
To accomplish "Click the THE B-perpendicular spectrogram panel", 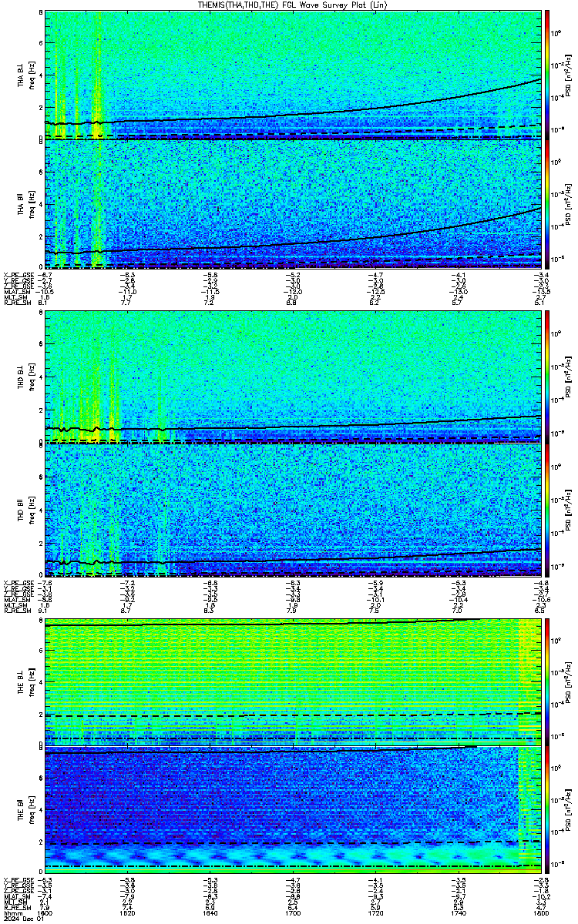I will click(x=293, y=682).
